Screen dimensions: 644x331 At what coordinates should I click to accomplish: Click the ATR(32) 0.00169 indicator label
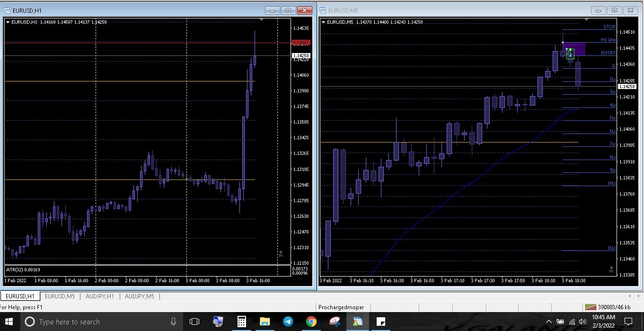point(23,269)
